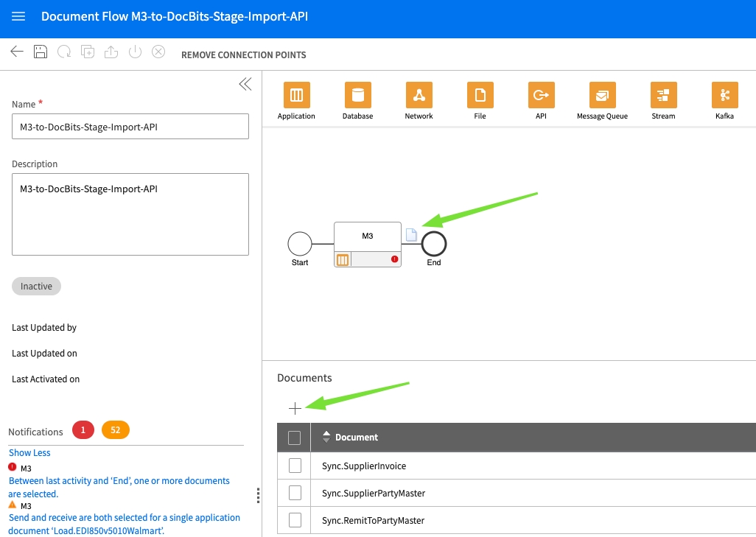Add an Application activity from the palette
Screen dimensions: 756x537
click(296, 95)
